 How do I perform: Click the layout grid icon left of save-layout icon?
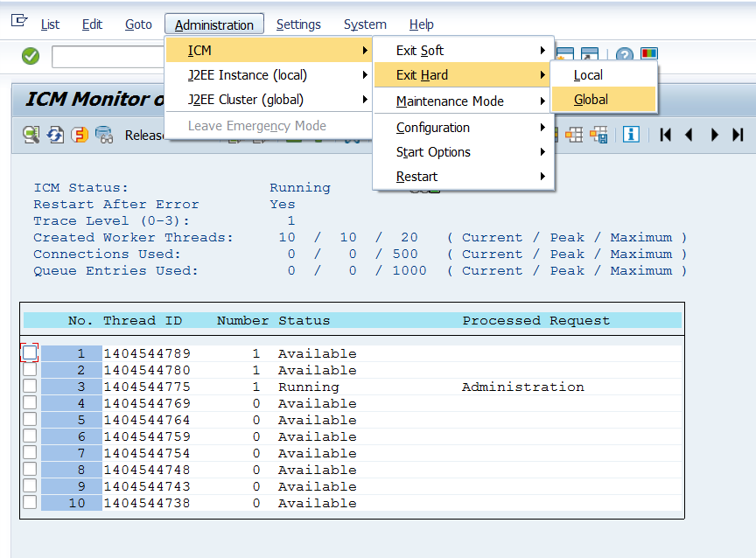click(574, 135)
